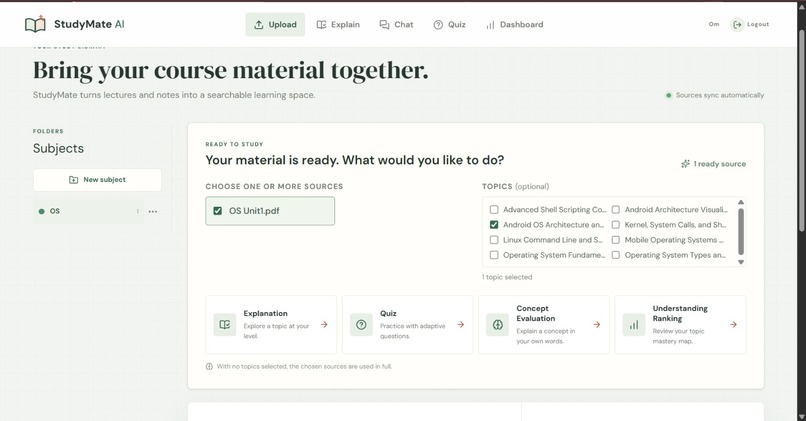806x421 pixels.
Task: Click the New subject folder icon
Action: pyautogui.click(x=74, y=180)
